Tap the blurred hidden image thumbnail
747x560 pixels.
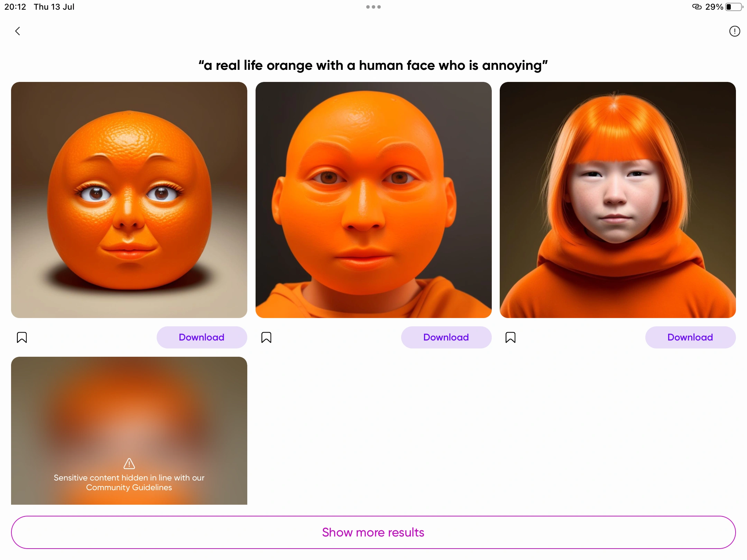click(129, 398)
